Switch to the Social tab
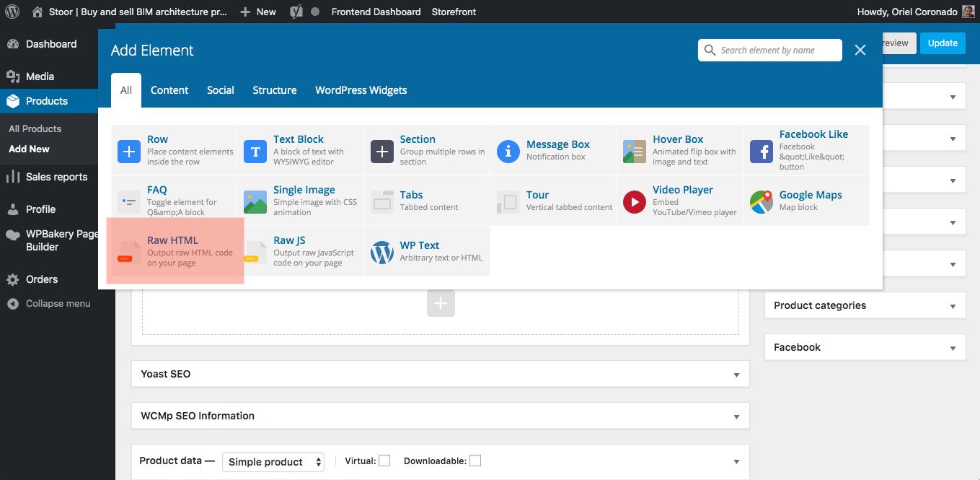Viewport: 980px width, 480px height. [x=221, y=90]
